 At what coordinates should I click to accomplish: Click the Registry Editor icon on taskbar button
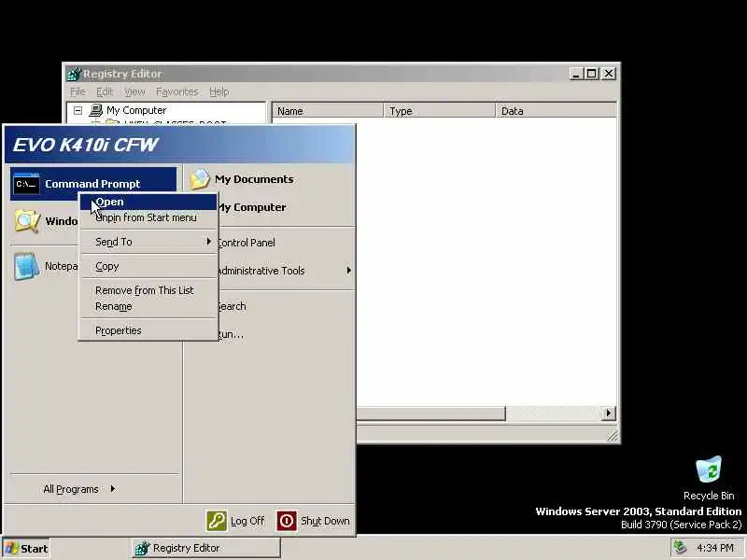coord(142,548)
